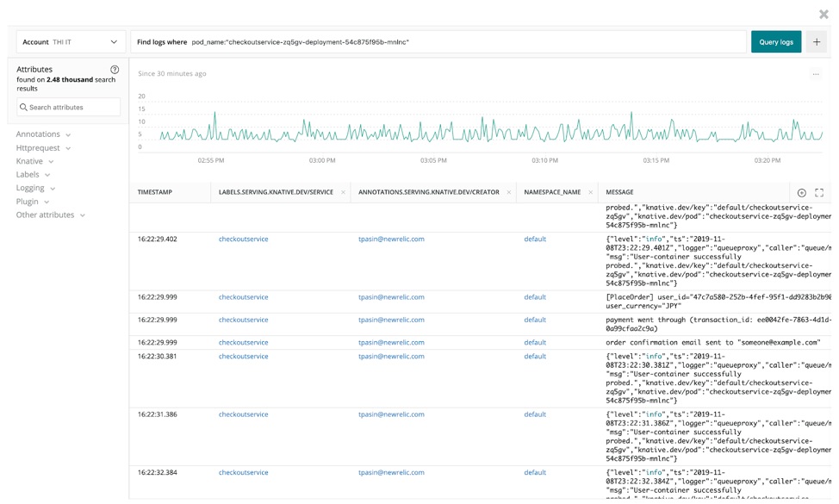Click the 2.48 thousand search results text

(x=65, y=84)
